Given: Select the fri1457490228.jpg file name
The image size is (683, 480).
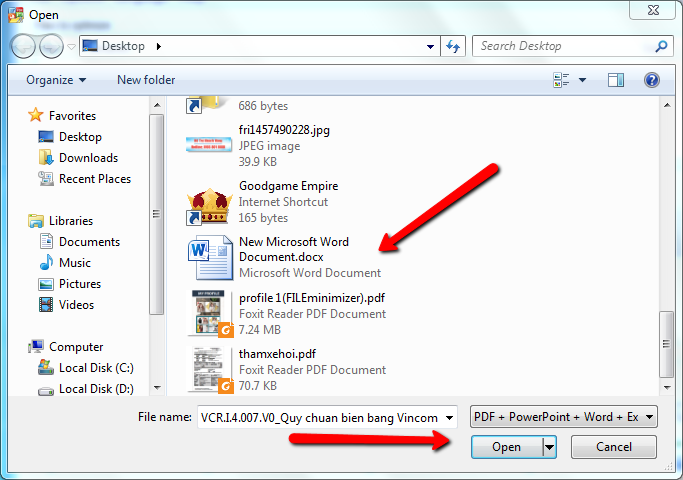Looking at the screenshot, I should [284, 130].
